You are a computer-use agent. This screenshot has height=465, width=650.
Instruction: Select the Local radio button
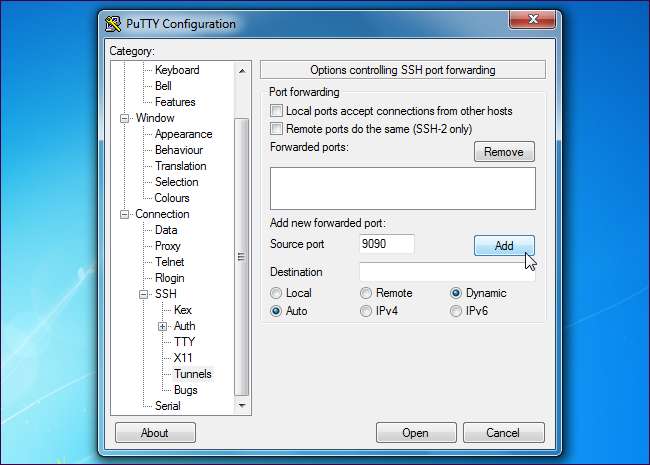277,293
